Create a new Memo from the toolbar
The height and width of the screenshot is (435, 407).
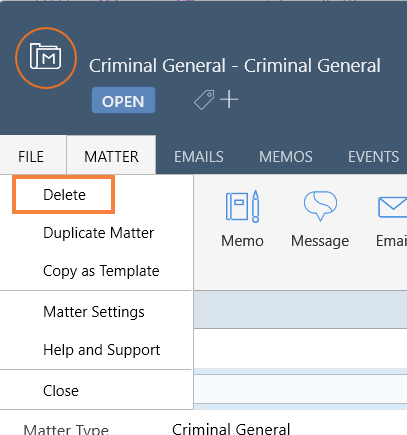[x=242, y=219]
